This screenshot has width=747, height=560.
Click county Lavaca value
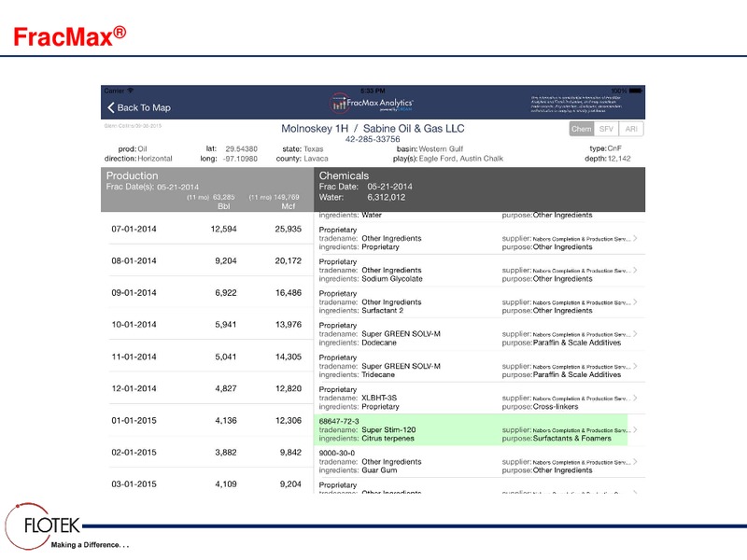point(316,159)
